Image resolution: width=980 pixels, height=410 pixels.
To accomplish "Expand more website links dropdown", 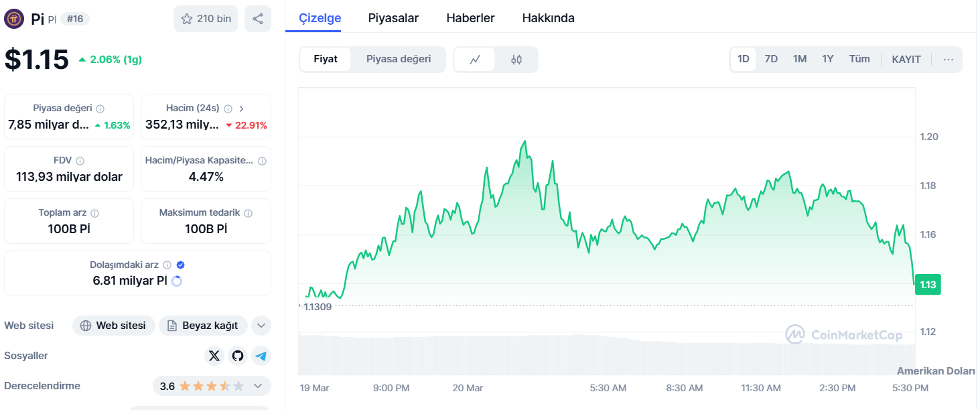I will tap(261, 326).
